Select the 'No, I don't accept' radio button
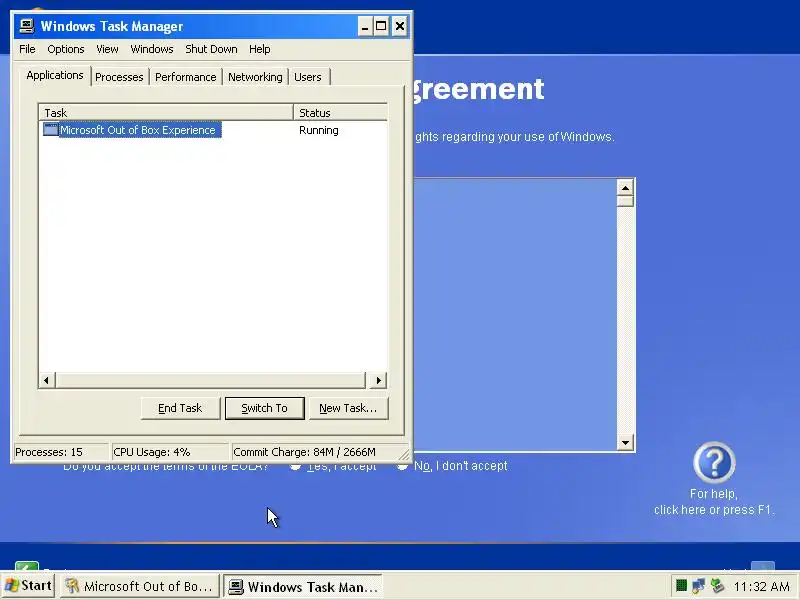The image size is (800, 600). [x=403, y=465]
